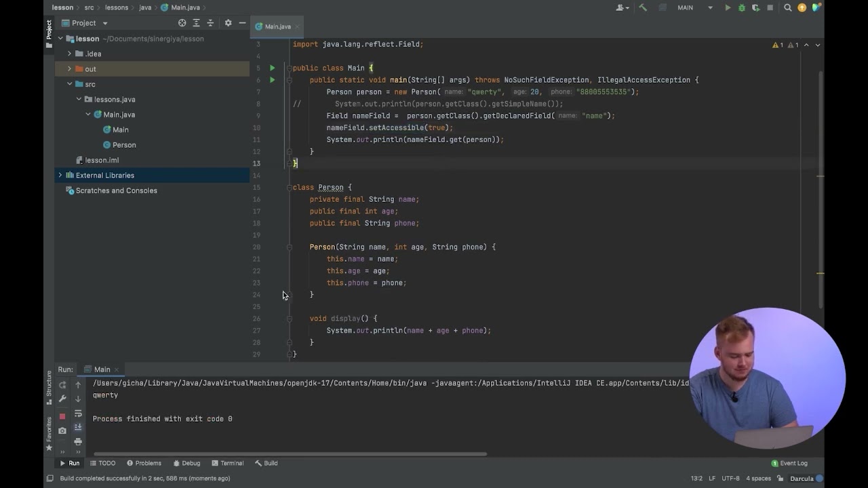Expand all in Project panel
This screenshot has height=488, width=868.
point(196,22)
